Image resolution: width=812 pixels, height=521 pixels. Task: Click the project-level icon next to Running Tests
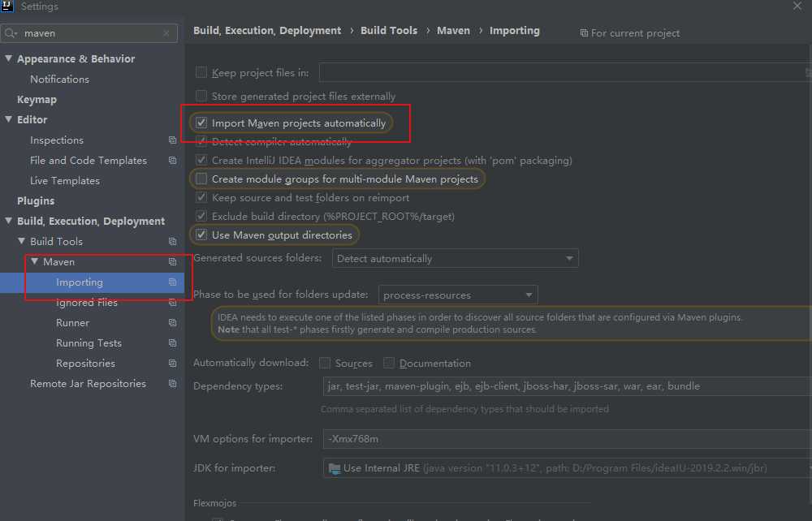pyautogui.click(x=172, y=343)
